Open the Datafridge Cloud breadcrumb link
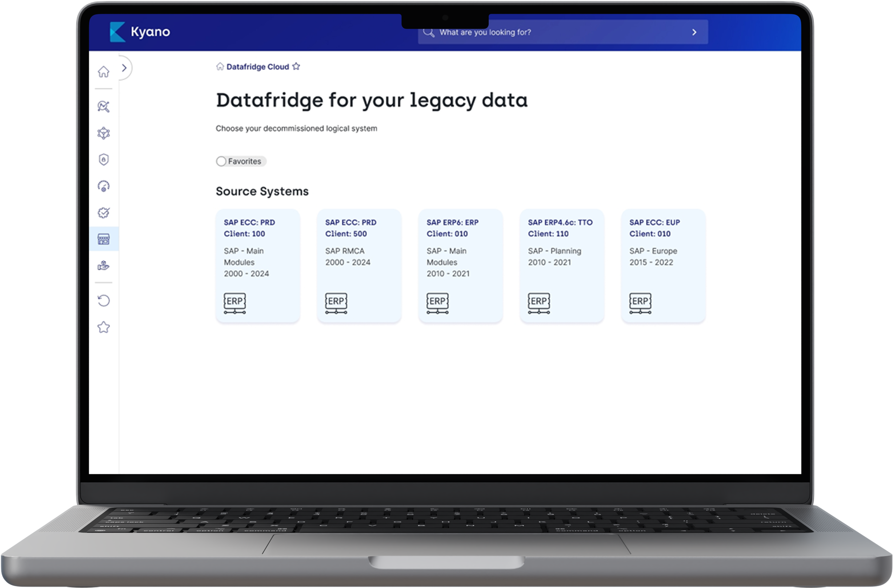The width and height of the screenshot is (893, 588). [258, 67]
